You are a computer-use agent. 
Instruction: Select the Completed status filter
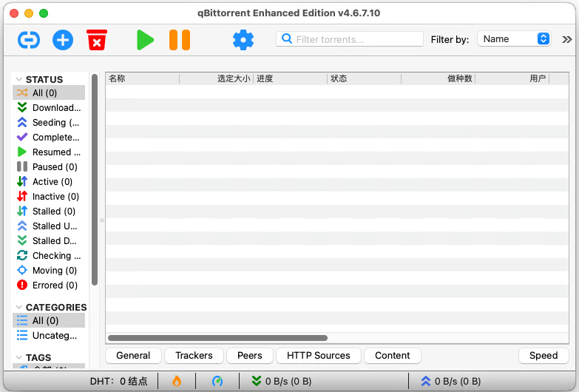tap(49, 137)
